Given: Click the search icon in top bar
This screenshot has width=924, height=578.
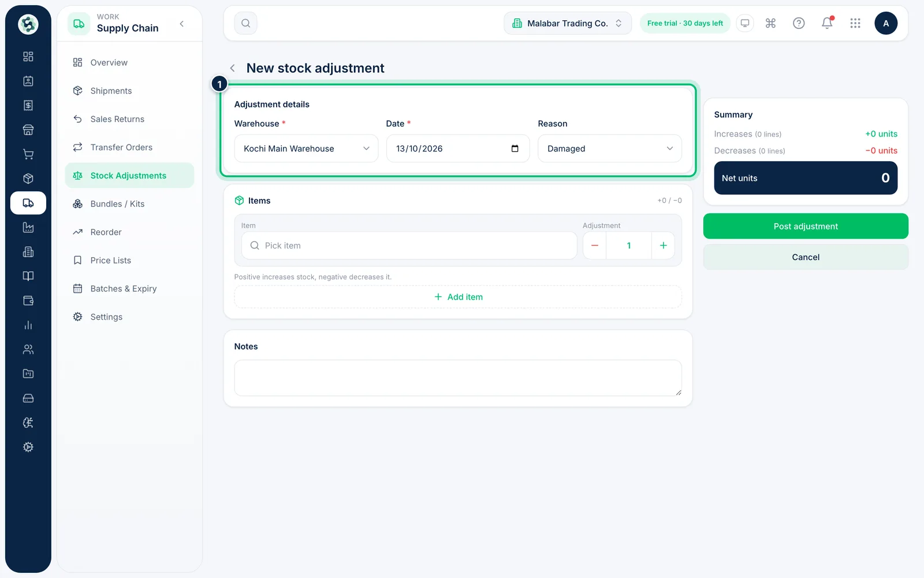Looking at the screenshot, I should click(245, 23).
